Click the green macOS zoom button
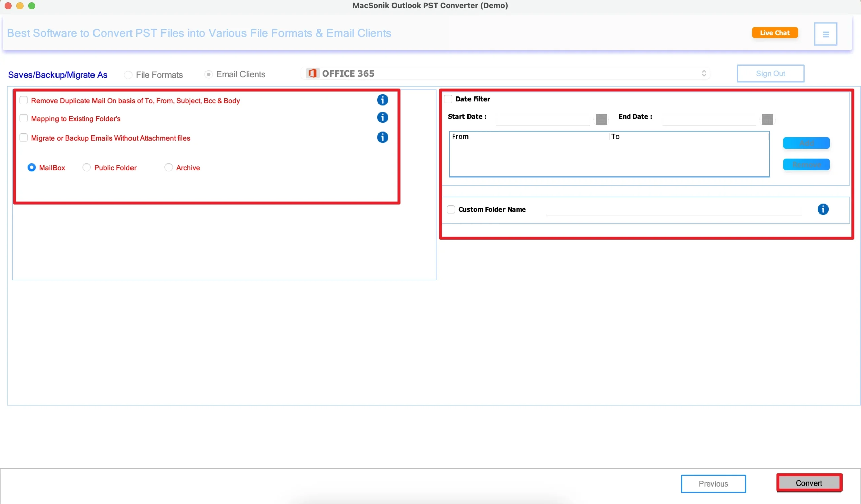The image size is (861, 504). pos(32,6)
